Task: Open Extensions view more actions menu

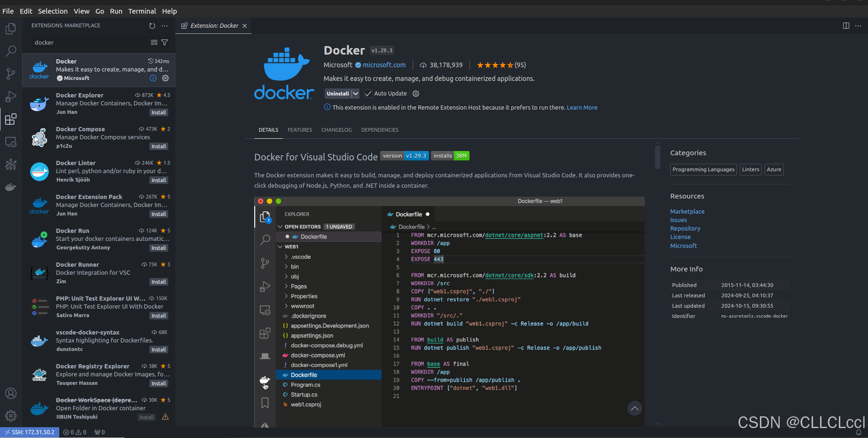Action: click(x=164, y=26)
